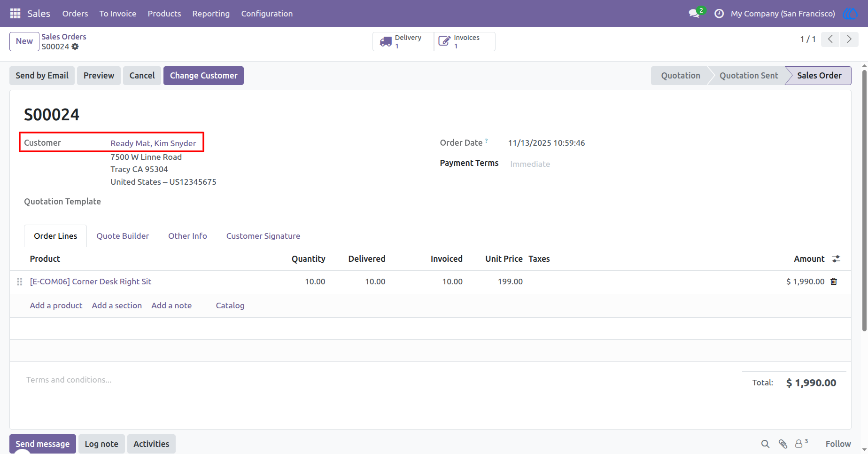
Task: Select the Order Lines tab
Action: pyautogui.click(x=55, y=236)
